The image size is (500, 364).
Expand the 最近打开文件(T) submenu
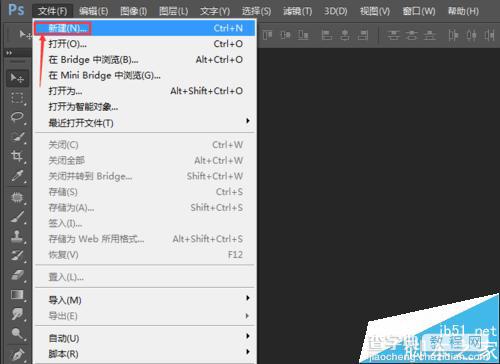point(248,121)
